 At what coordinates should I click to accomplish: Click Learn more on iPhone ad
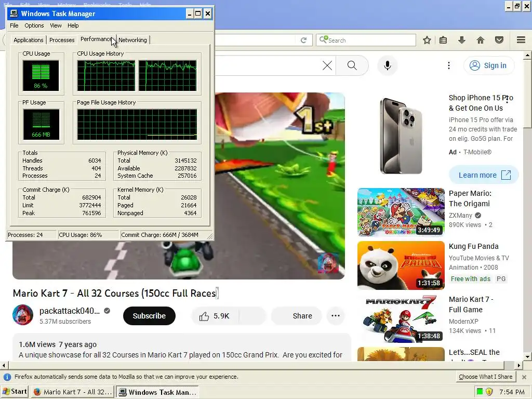pyautogui.click(x=484, y=175)
